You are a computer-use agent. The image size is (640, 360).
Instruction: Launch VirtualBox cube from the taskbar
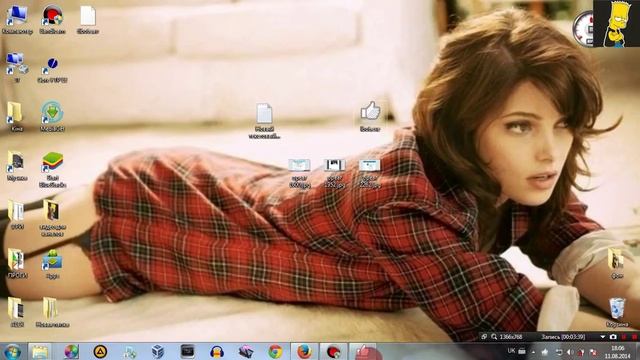click(x=158, y=351)
